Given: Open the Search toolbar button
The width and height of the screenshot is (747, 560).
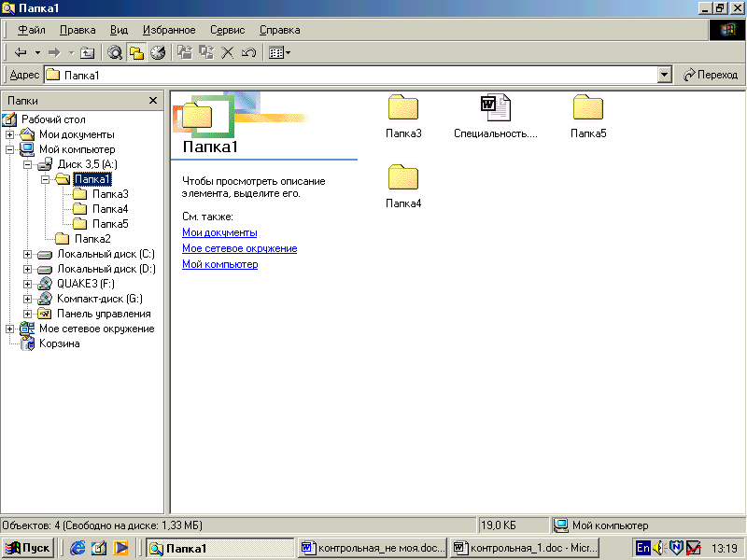Looking at the screenshot, I should pyautogui.click(x=114, y=52).
